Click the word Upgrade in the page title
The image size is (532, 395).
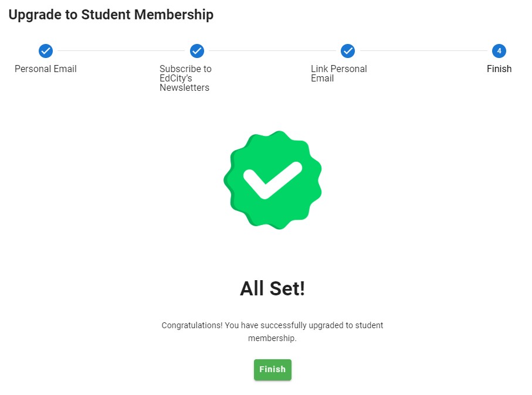[35, 15]
